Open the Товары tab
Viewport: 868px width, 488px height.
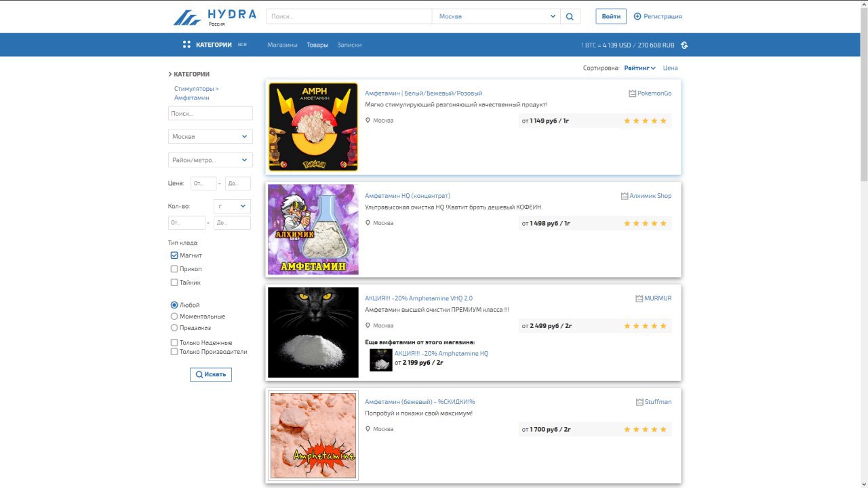coord(317,45)
